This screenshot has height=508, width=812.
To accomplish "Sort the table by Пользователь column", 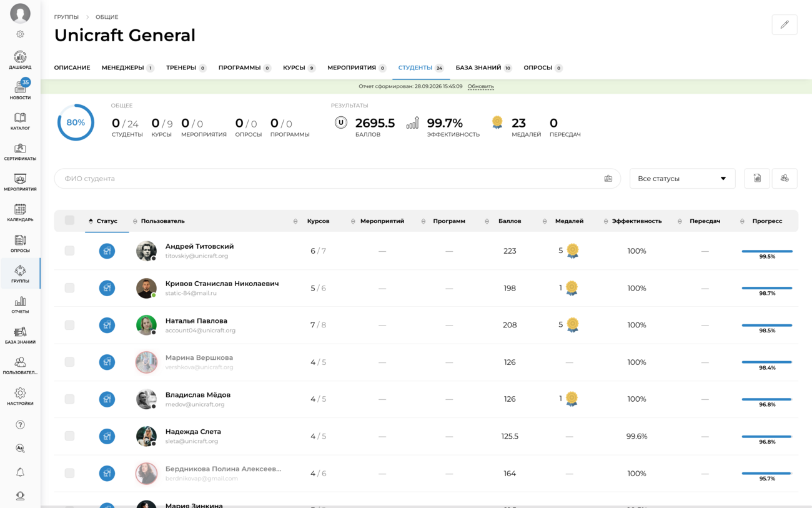I will [x=162, y=221].
